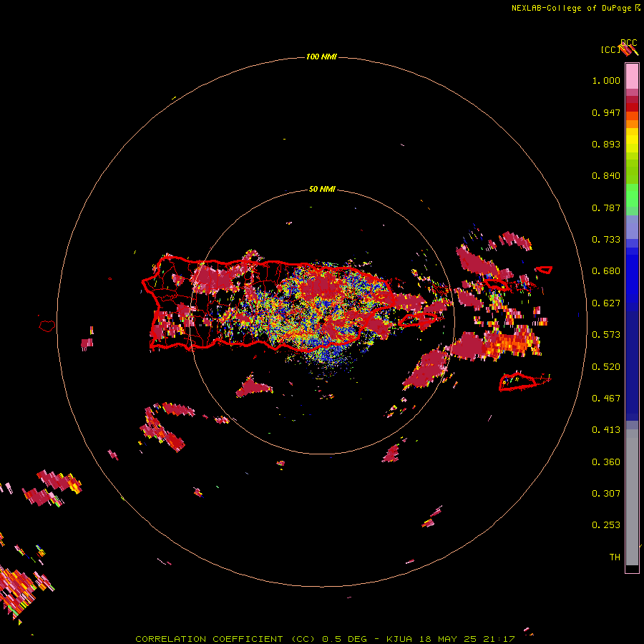This screenshot has width=644, height=644.
Task: Click the 0.413 scale value
Action: tap(606, 430)
